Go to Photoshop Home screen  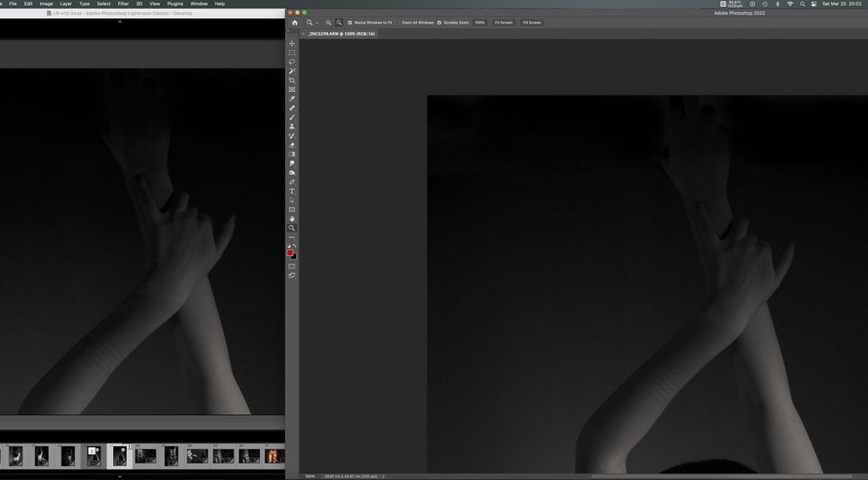pyautogui.click(x=295, y=23)
